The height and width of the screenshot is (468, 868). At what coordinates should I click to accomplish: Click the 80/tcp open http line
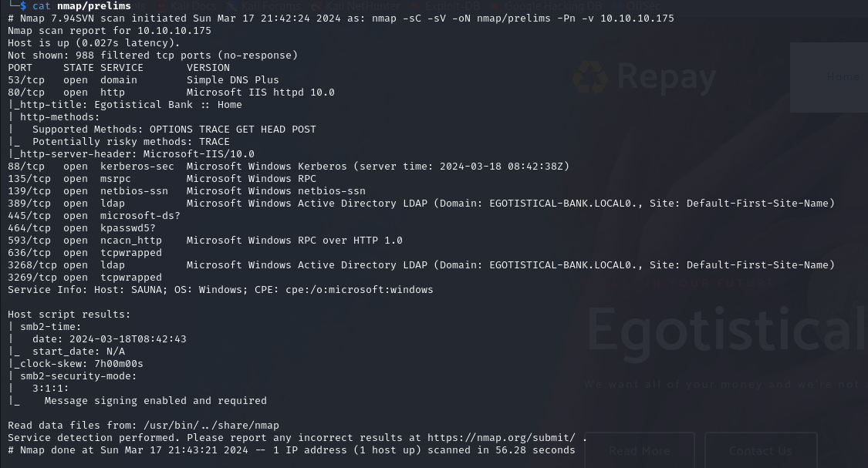tap(171, 93)
